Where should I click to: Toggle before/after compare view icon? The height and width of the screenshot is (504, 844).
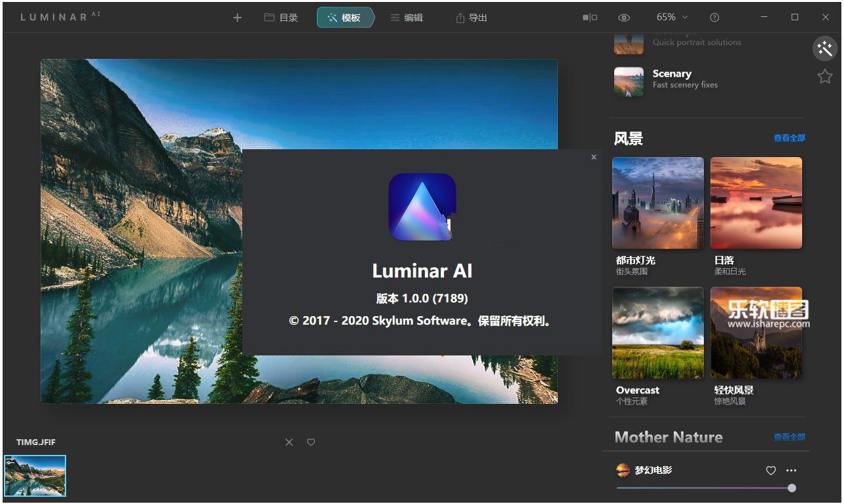(590, 18)
